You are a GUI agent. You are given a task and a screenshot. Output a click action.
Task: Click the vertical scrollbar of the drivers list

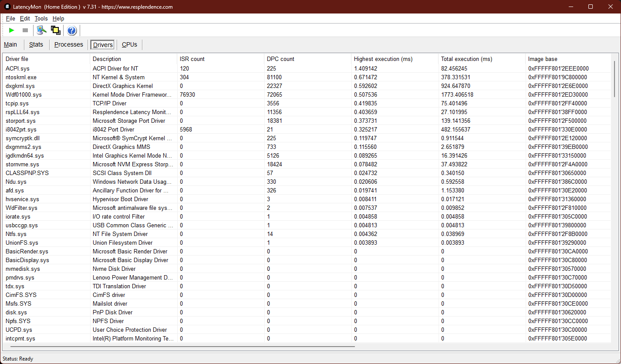[x=614, y=78]
